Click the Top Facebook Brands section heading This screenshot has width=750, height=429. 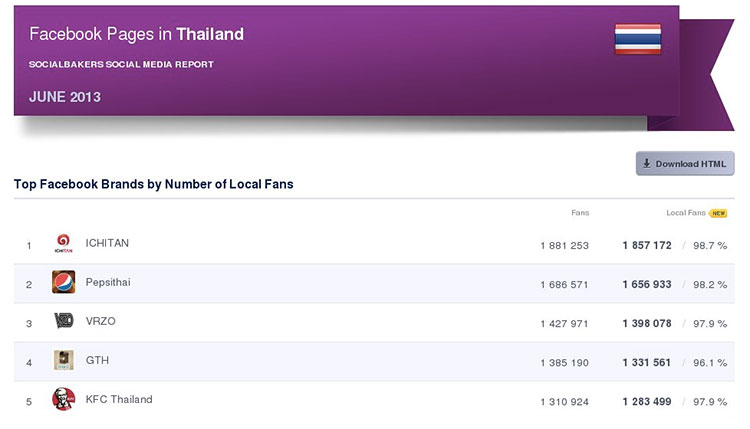154,184
